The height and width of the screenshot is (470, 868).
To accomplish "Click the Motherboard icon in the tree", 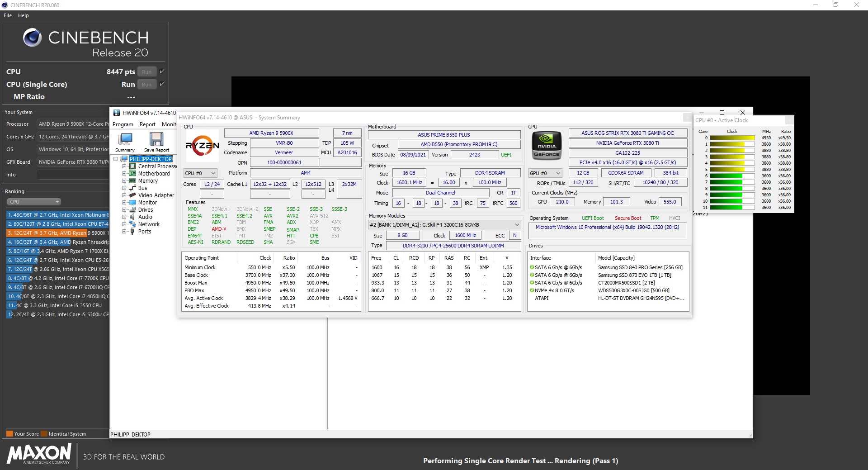I will point(132,173).
